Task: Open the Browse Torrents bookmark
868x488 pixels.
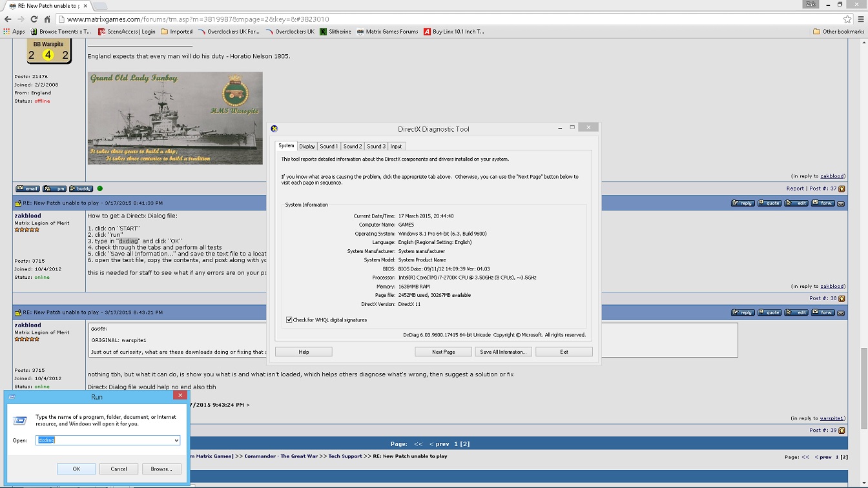Action: [61, 32]
